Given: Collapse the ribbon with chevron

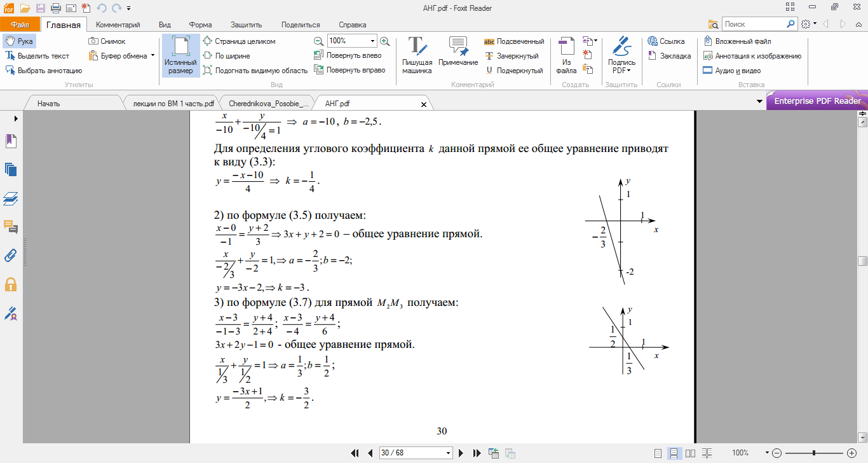Looking at the screenshot, I should click(x=860, y=24).
